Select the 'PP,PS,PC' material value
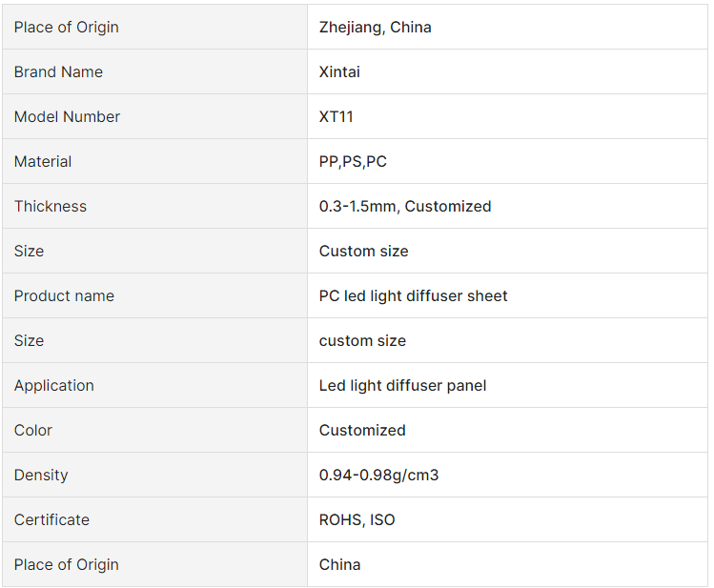Image resolution: width=714 pixels, height=588 pixels. coord(353,162)
